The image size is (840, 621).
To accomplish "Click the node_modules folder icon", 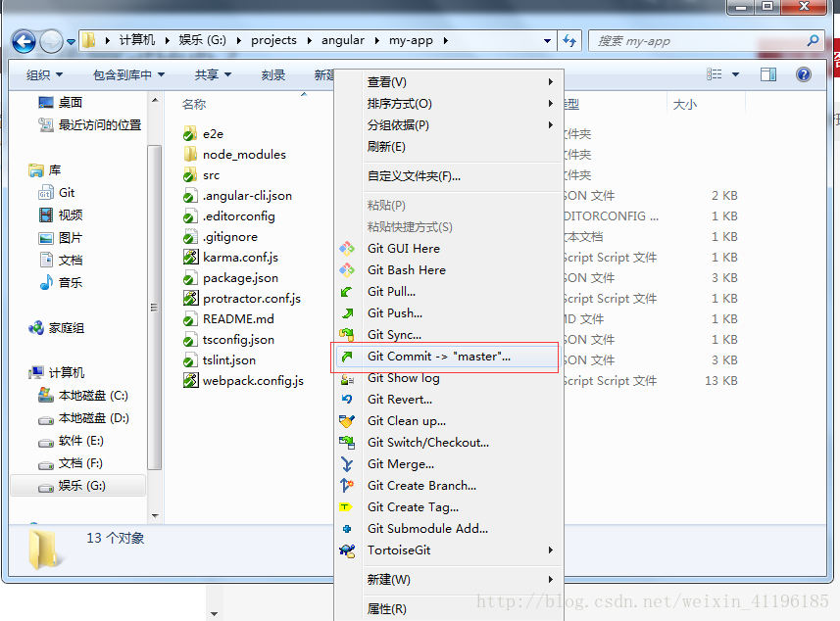I will tap(190, 154).
